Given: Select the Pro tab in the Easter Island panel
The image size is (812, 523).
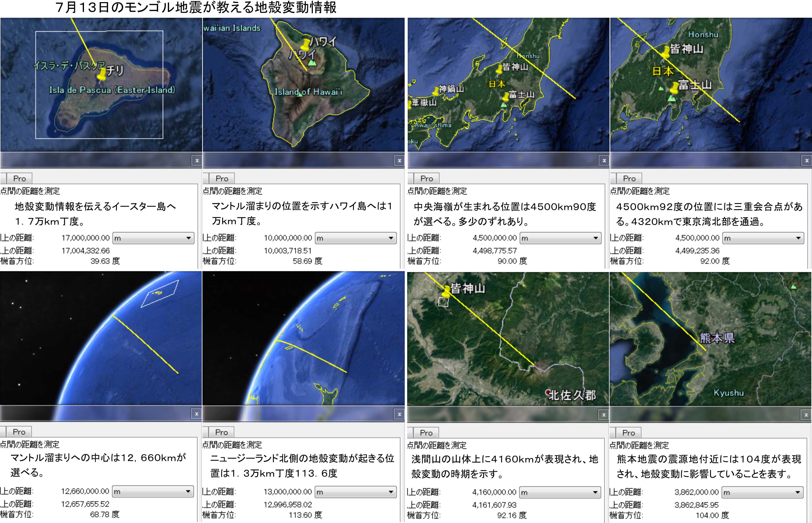Looking at the screenshot, I should point(19,178).
